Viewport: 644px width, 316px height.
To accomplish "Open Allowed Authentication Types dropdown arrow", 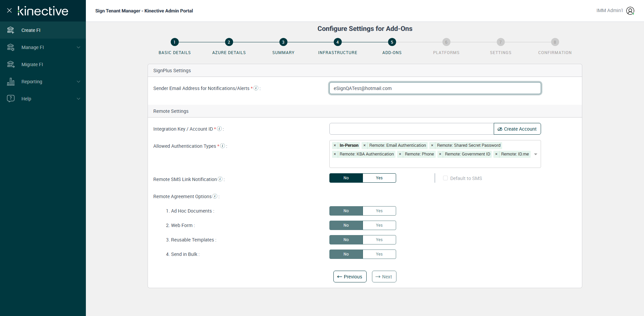I will pos(536,154).
